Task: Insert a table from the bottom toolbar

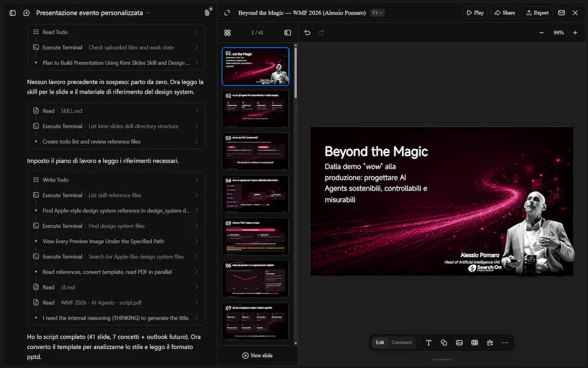Action: click(475, 343)
